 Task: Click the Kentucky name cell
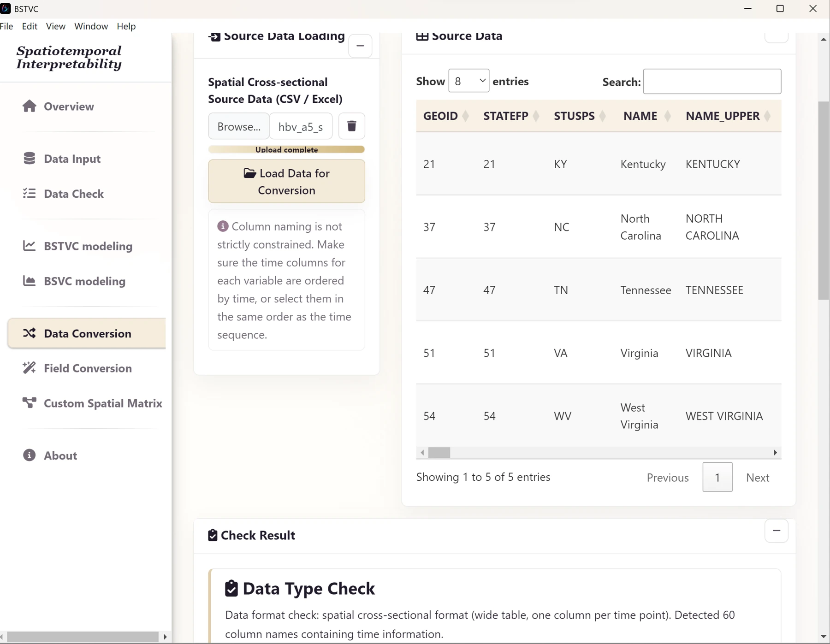(643, 164)
